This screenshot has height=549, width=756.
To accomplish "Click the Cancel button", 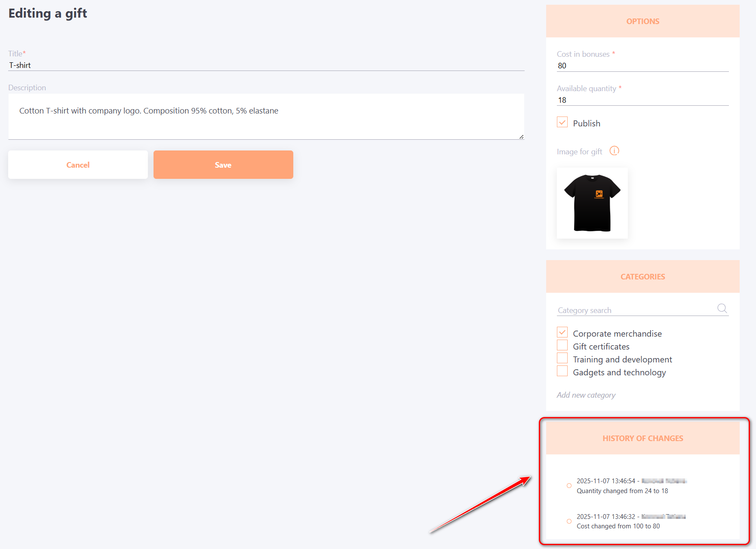I will (78, 165).
